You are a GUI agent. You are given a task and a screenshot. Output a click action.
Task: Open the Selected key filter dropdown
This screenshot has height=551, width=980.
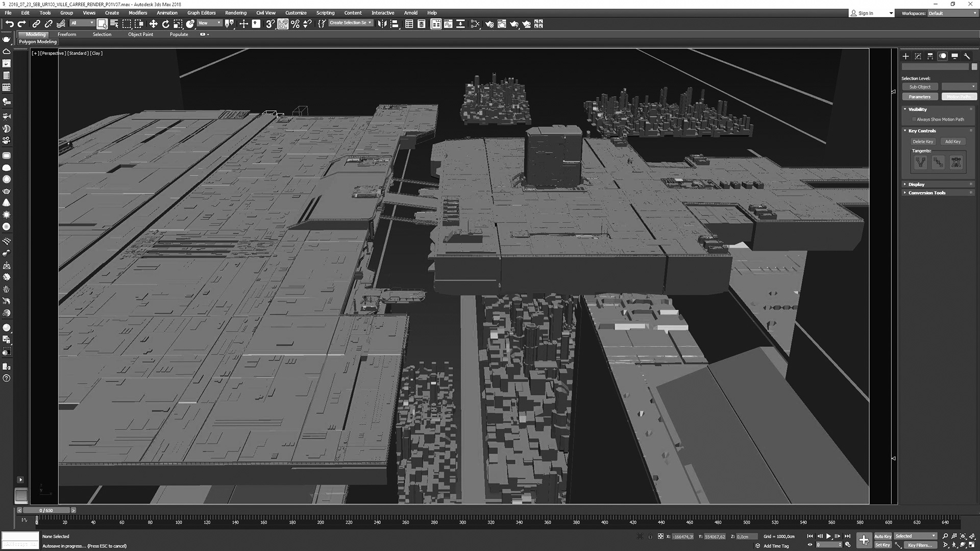coord(916,536)
